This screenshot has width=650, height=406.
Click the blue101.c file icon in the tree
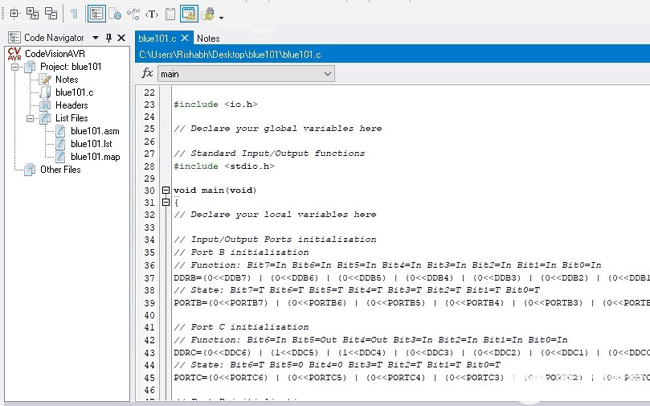[x=45, y=92]
